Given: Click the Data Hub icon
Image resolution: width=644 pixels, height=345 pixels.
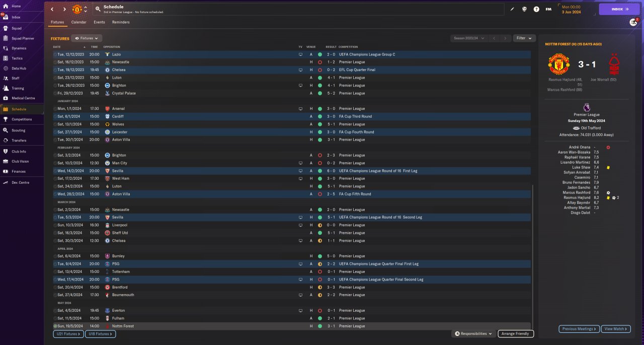Looking at the screenshot, I should (5, 68).
